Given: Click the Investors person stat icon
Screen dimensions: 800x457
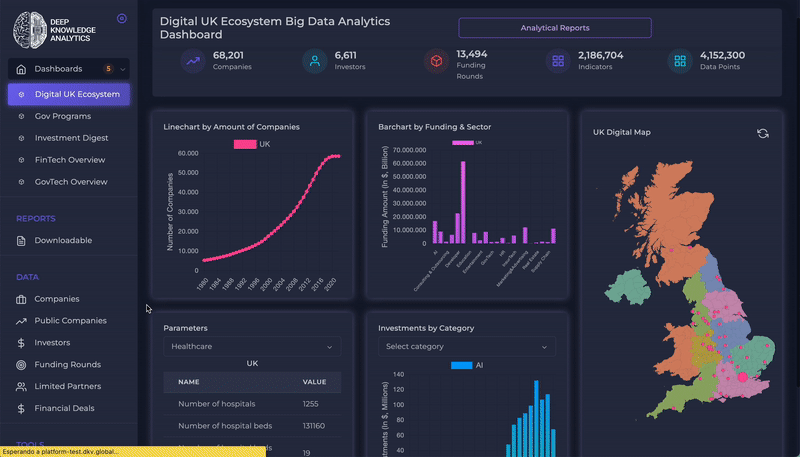Looking at the screenshot, I should point(315,61).
